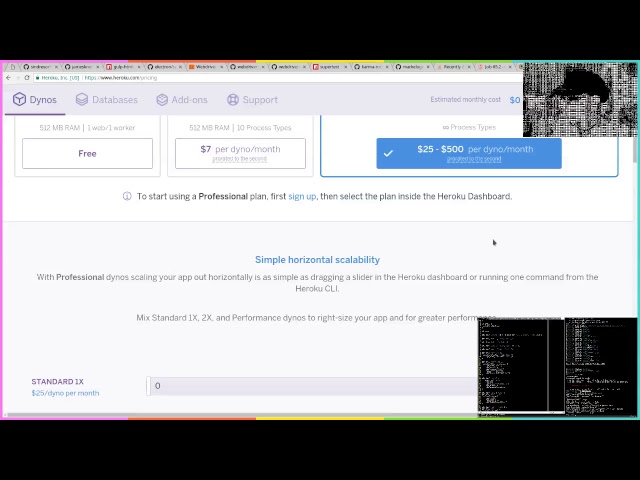Switch to the karma GitHub tab
The width and height of the screenshot is (640, 480).
coord(368,67)
